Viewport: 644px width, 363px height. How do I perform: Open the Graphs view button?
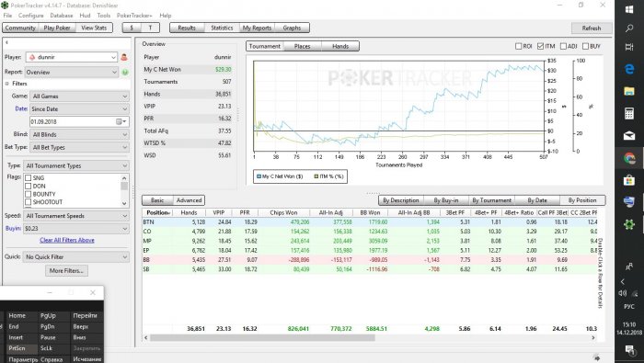292,28
